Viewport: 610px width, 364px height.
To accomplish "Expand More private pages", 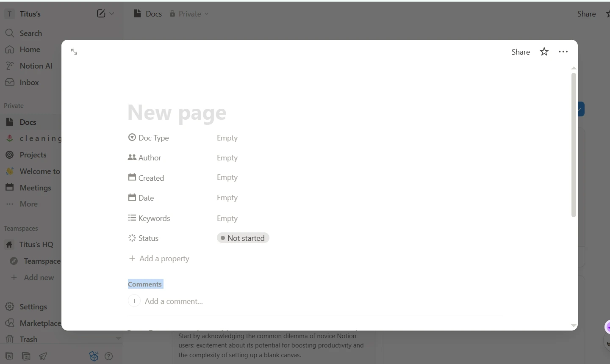I will (x=28, y=204).
